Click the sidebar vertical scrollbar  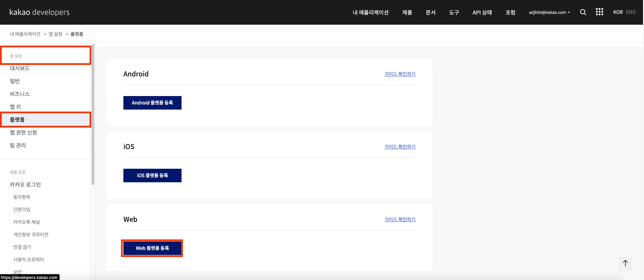pyautogui.click(x=93, y=115)
